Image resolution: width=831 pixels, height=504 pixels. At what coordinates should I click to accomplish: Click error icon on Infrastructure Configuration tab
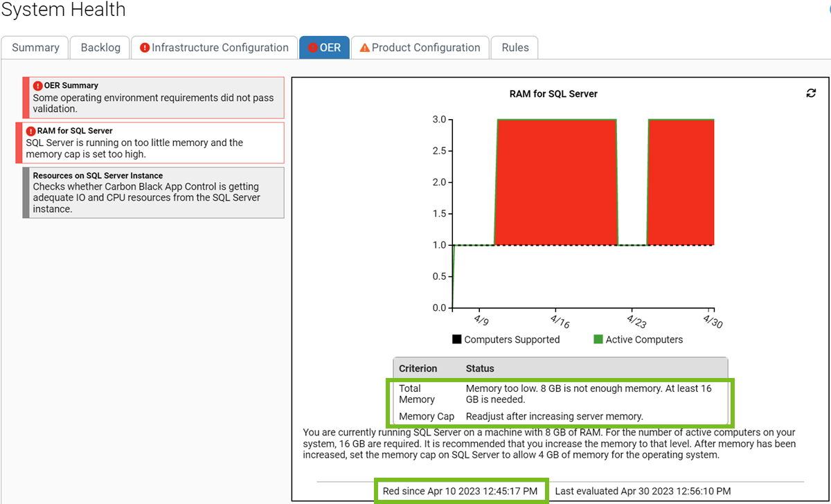(144, 47)
